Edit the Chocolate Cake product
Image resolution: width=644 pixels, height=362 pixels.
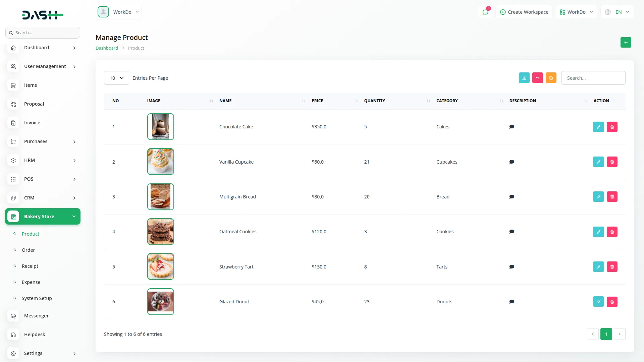(598, 127)
